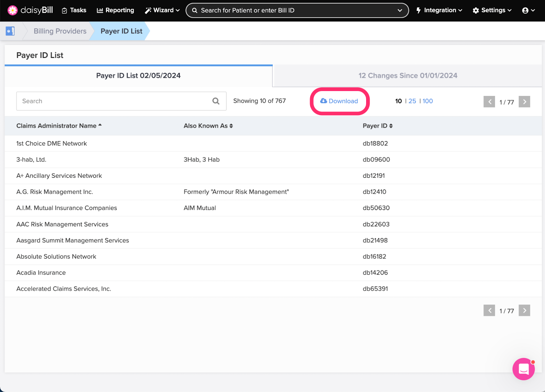545x392 pixels.
Task: Go to next page using top arrow
Action: [524, 102]
